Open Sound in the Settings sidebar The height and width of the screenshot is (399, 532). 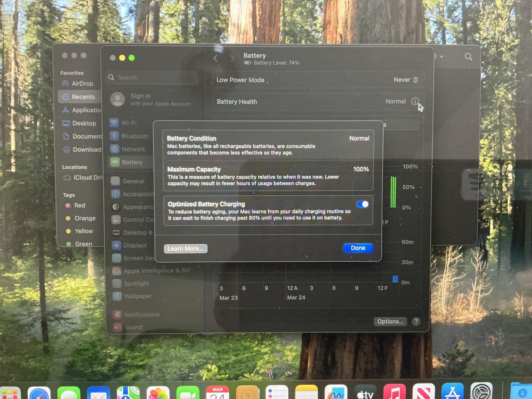coord(128,327)
